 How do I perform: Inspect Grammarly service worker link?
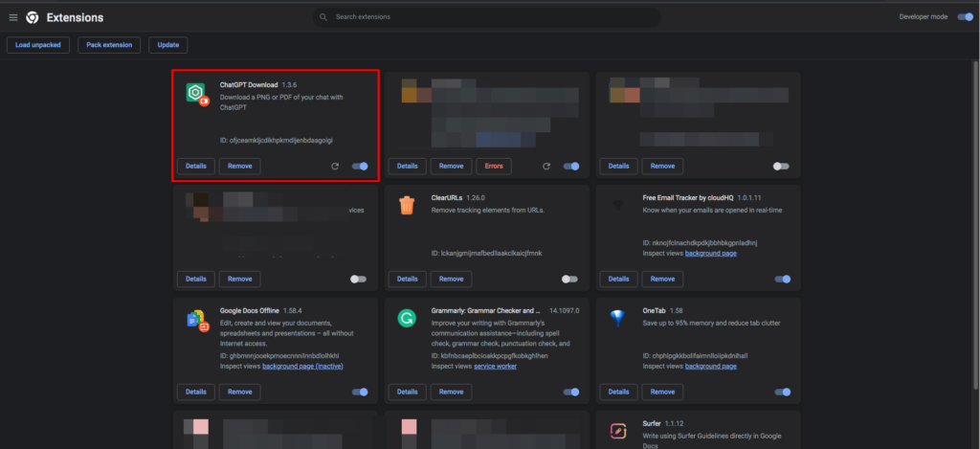(495, 366)
